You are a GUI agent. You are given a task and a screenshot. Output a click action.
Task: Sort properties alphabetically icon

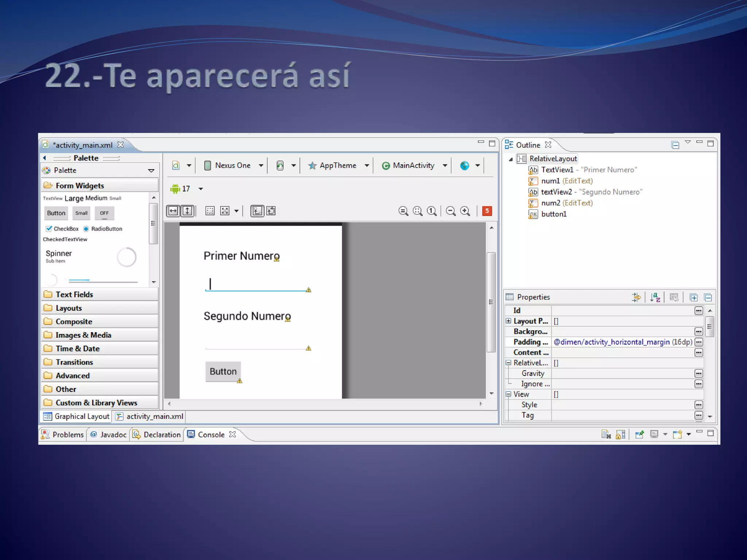(x=655, y=297)
